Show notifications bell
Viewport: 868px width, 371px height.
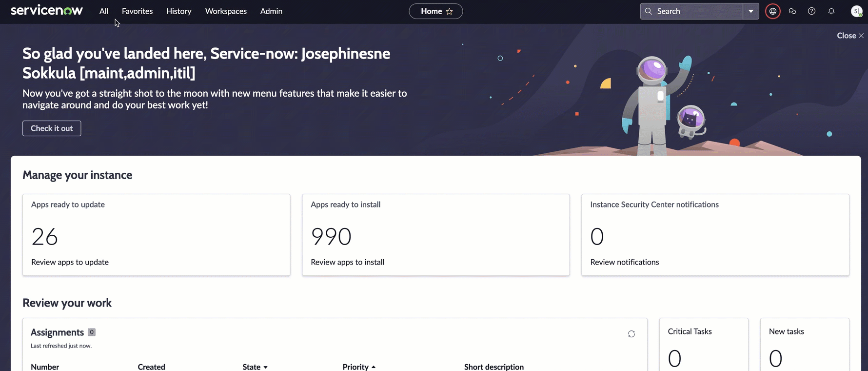click(x=831, y=11)
